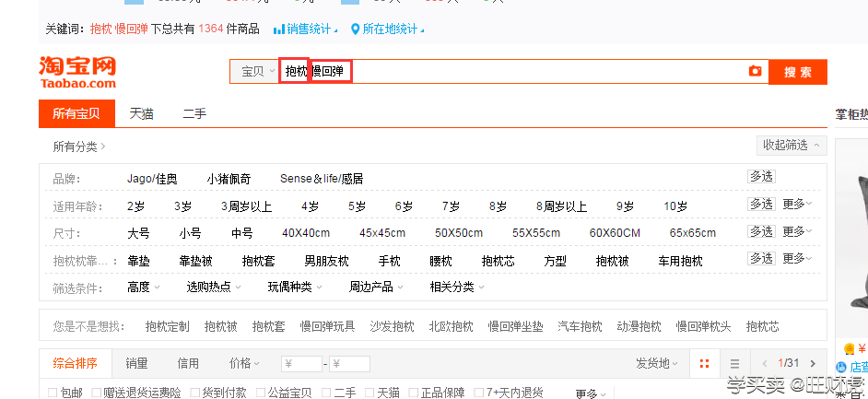Select brand Sense&life/感居
Screen dimensions: 868x399
pos(322,179)
